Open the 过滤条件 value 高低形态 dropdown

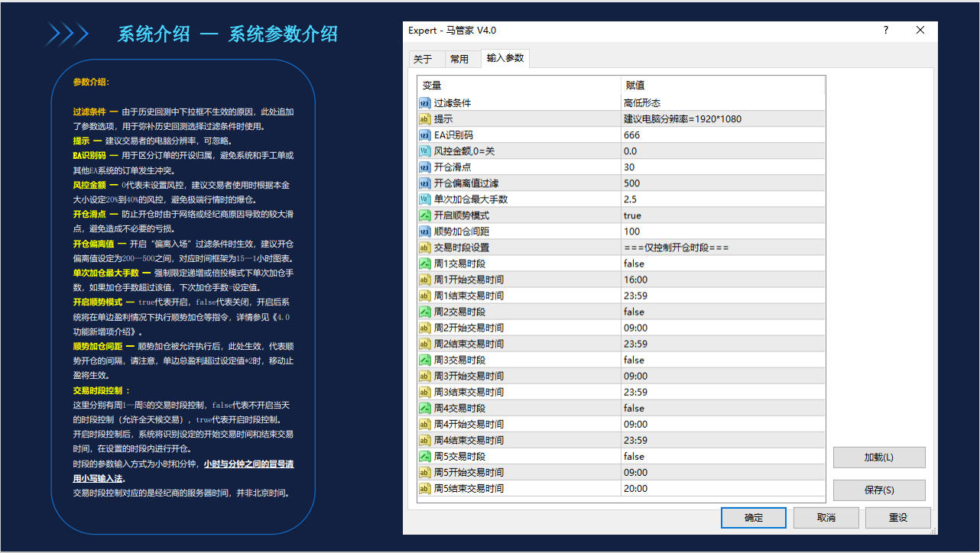tap(722, 103)
